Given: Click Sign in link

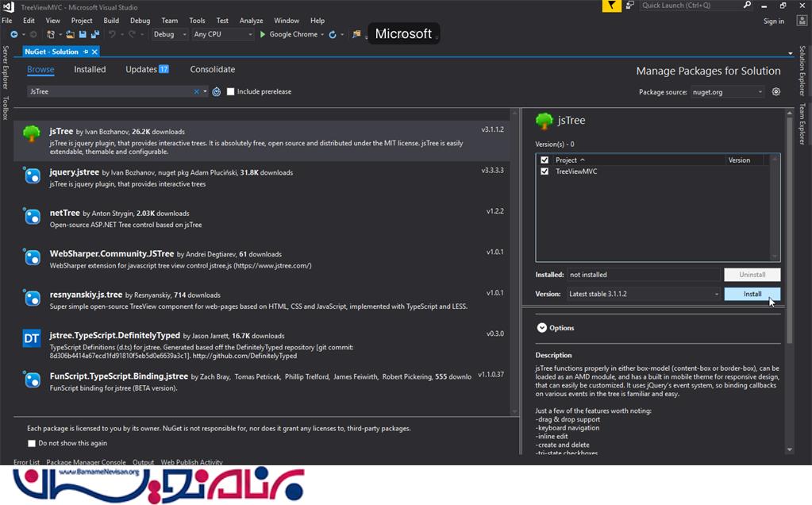Looking at the screenshot, I should (773, 21).
